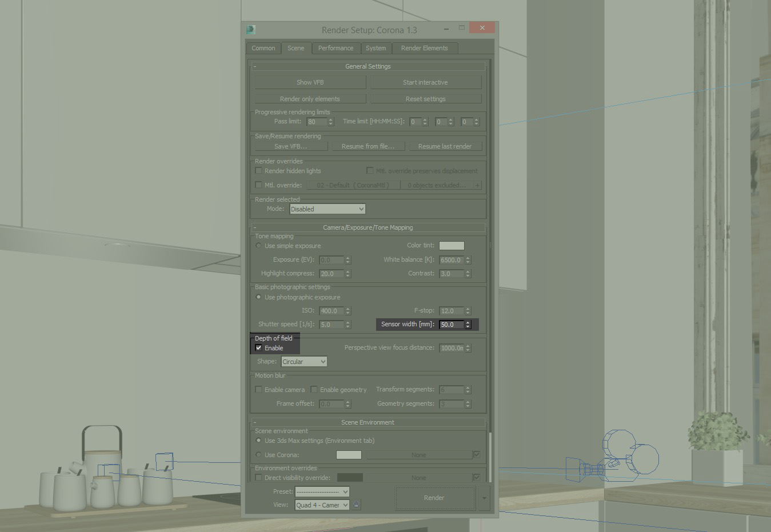Image resolution: width=771 pixels, height=532 pixels.
Task: Select Use photographic exposure radio button
Action: pyautogui.click(x=259, y=297)
